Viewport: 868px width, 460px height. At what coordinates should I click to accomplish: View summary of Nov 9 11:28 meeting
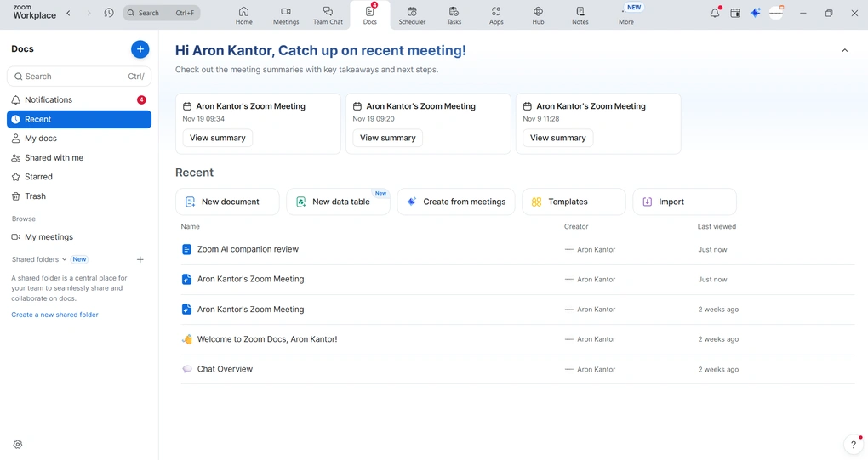pyautogui.click(x=558, y=138)
